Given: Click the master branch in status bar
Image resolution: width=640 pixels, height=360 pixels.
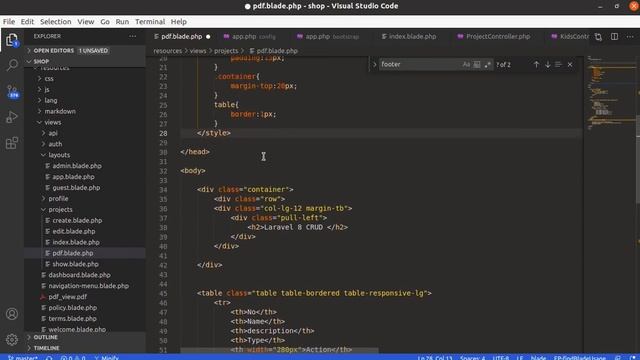Looking at the screenshot, I should (22, 358).
